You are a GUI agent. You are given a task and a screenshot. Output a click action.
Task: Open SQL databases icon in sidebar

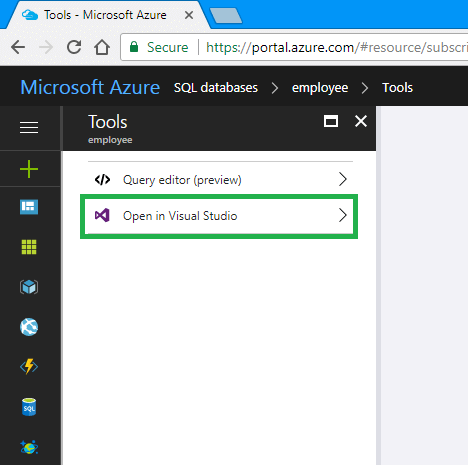click(x=29, y=407)
